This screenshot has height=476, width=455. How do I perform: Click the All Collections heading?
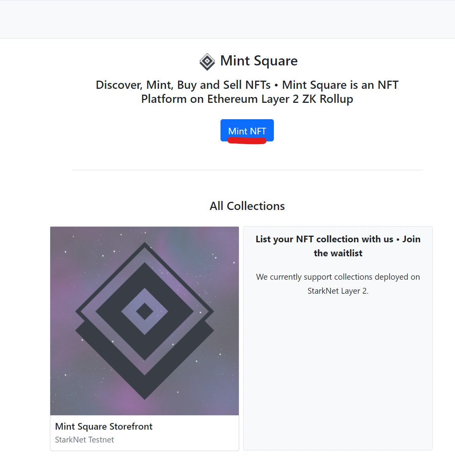pos(247,206)
